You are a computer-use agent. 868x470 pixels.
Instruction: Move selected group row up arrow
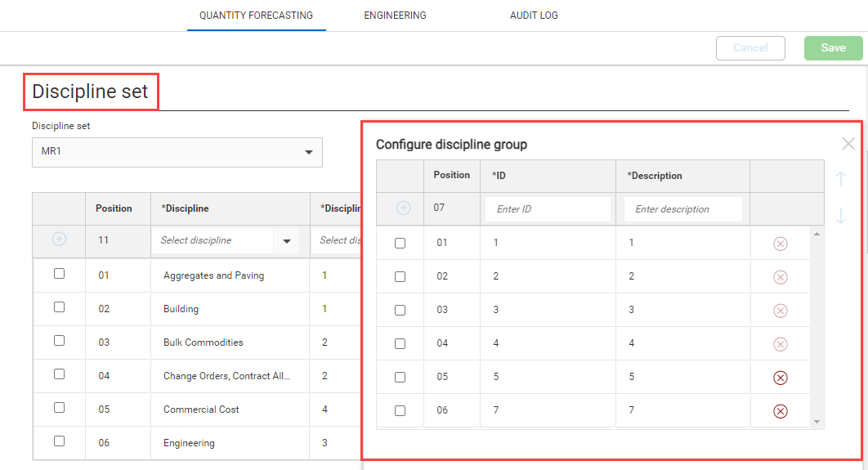(841, 179)
